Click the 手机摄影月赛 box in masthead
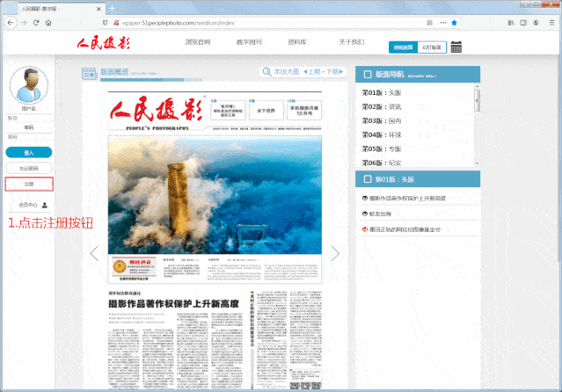 point(304,111)
